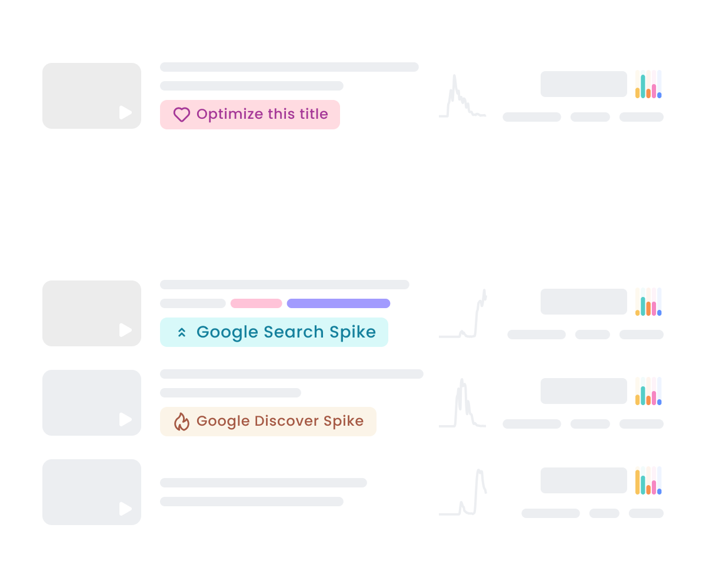Open colored bar chart icon in the top row
This screenshot has width=706, height=588.
coord(648,84)
